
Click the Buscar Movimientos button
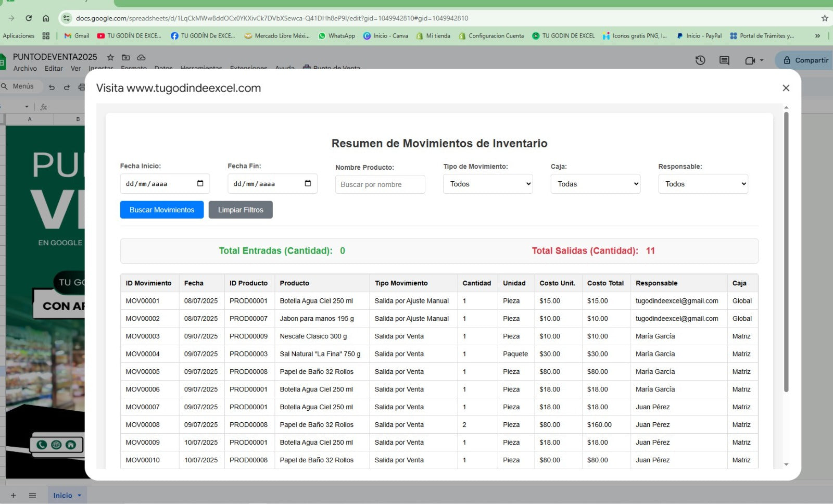(162, 210)
